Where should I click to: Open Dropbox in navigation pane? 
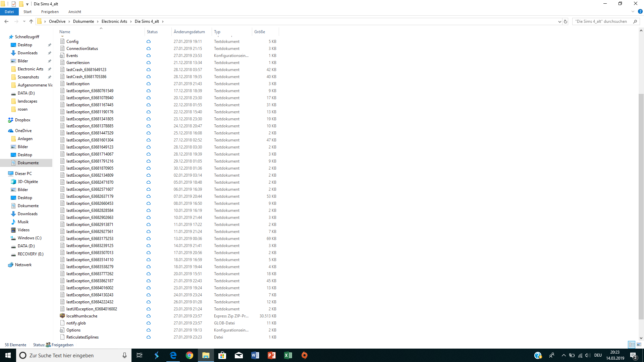coord(22,120)
